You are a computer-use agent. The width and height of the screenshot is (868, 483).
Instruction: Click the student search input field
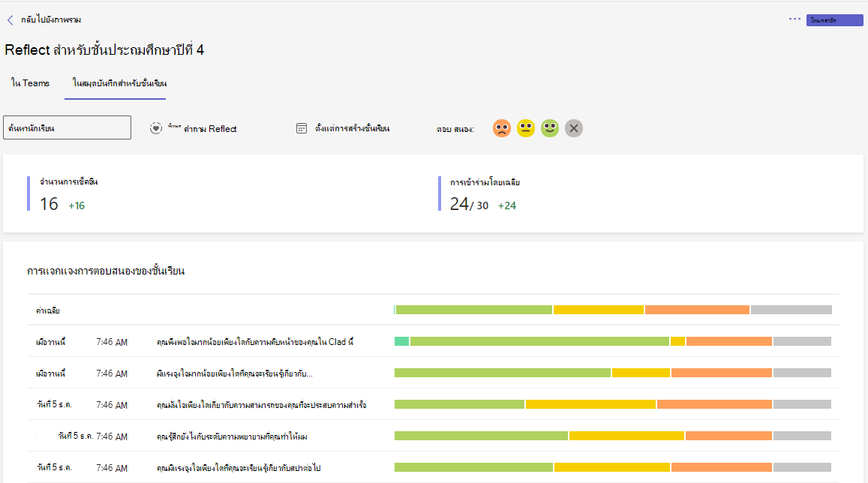click(x=67, y=127)
